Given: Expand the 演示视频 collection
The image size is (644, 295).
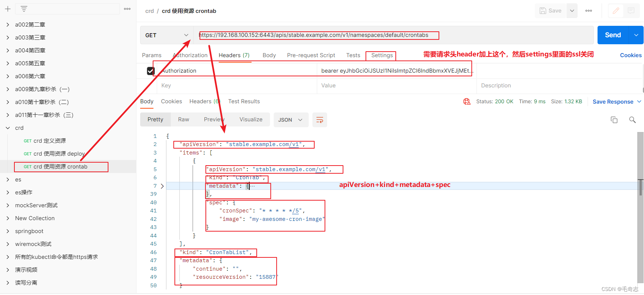Looking at the screenshot, I should (x=8, y=270).
